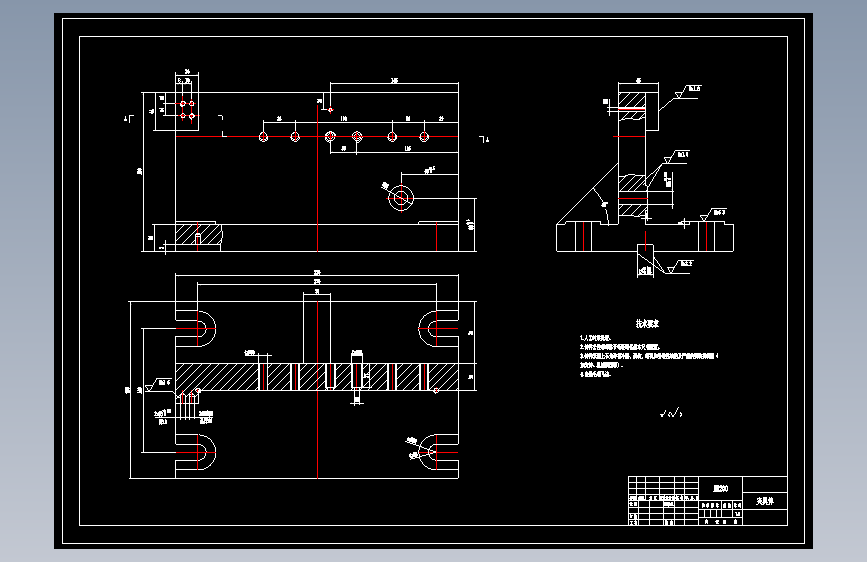Viewport: 867px width, 562px height.
Task: Click the 45-degree rib angle dimension in side view
Action: point(604,204)
